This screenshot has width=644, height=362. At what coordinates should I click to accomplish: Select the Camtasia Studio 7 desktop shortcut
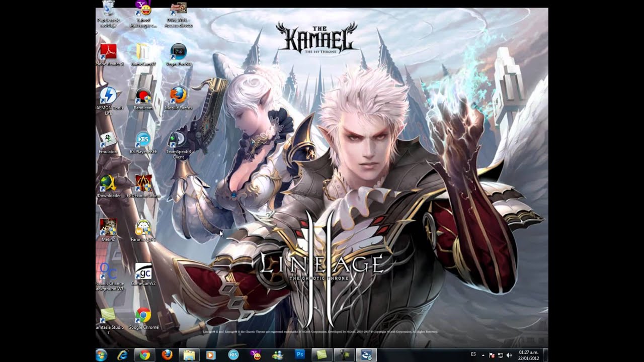[108, 321]
